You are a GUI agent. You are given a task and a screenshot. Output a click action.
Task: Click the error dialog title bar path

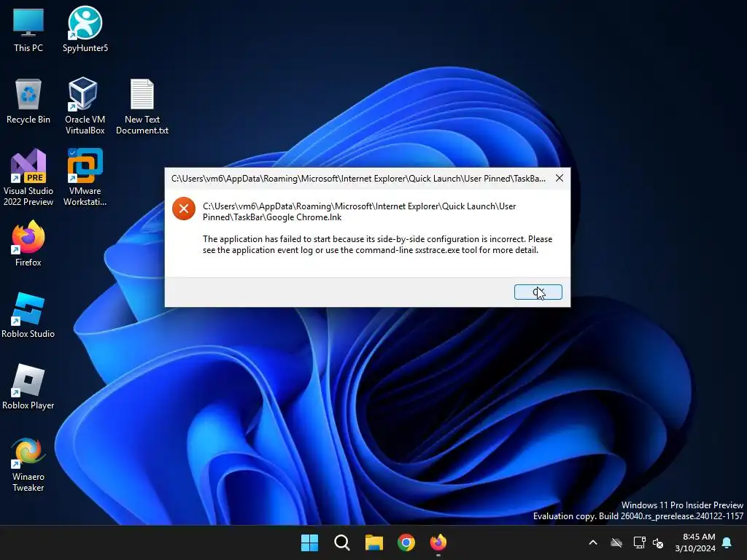coord(358,179)
